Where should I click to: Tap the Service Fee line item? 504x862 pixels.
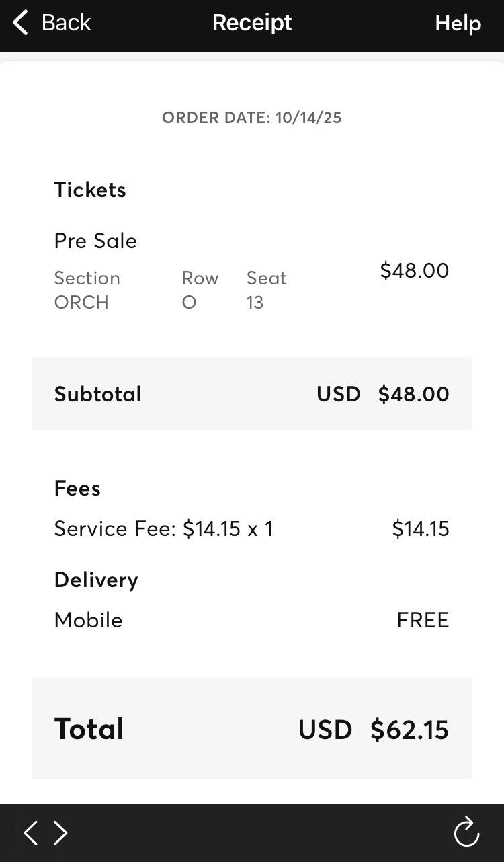[x=163, y=528]
